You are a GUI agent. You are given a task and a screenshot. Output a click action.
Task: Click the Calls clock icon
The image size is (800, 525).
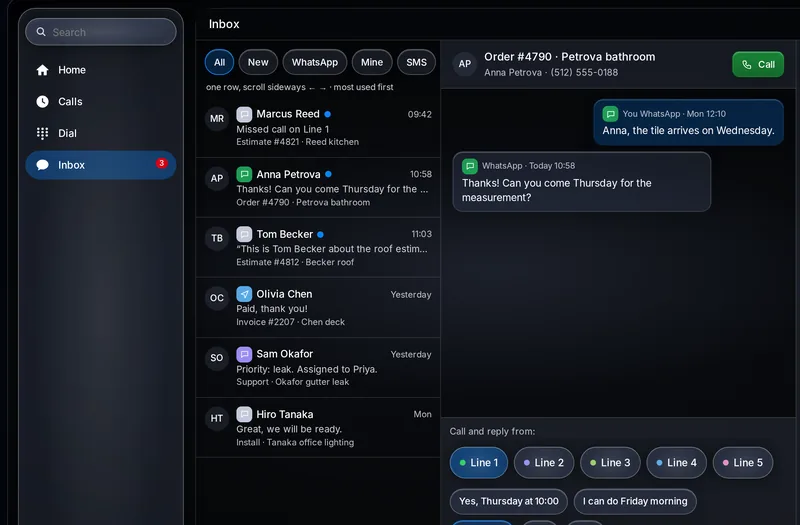pyautogui.click(x=42, y=102)
